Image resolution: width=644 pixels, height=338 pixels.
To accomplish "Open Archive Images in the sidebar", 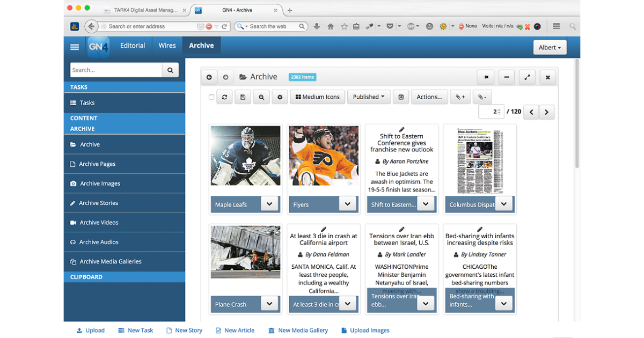I will [100, 183].
